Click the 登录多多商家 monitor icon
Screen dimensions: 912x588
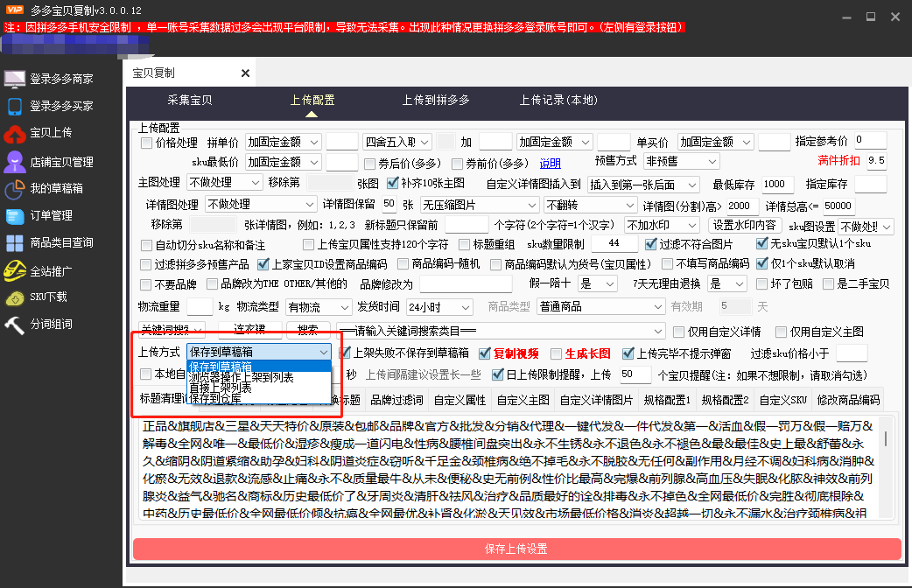coord(15,79)
